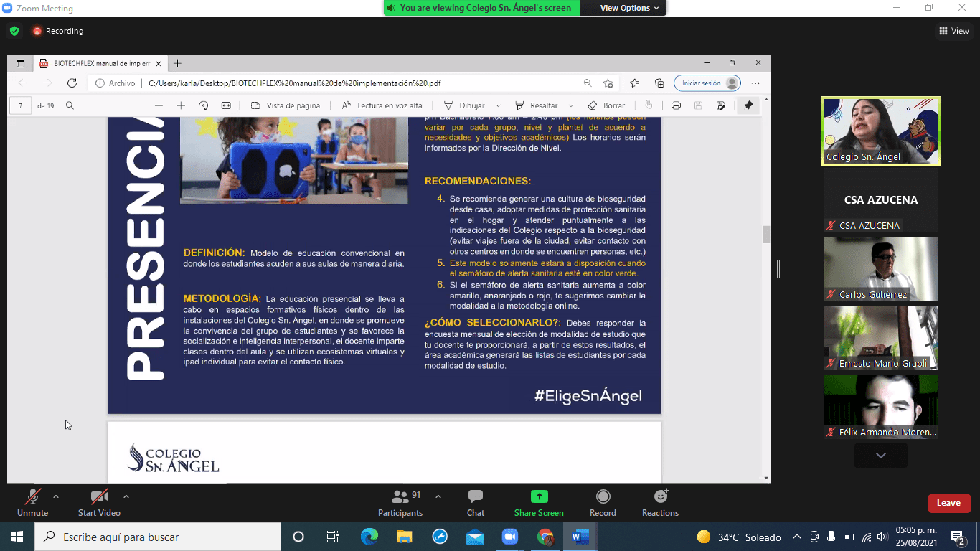Open File Explorer from taskbar
Viewport: 980px width, 551px height.
point(405,537)
